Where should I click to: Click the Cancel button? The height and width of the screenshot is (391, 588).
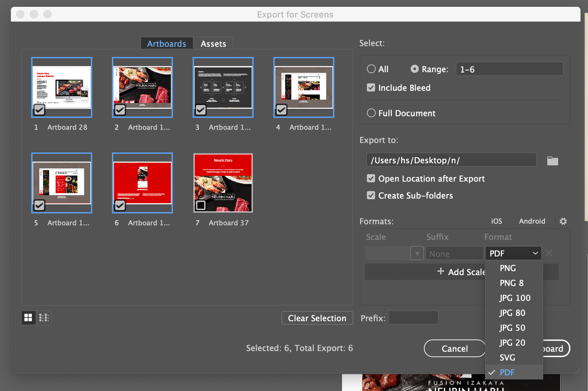454,349
